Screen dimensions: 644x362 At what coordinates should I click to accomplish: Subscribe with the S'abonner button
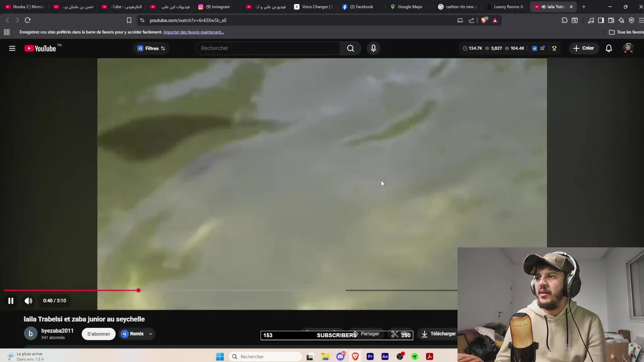click(99, 334)
